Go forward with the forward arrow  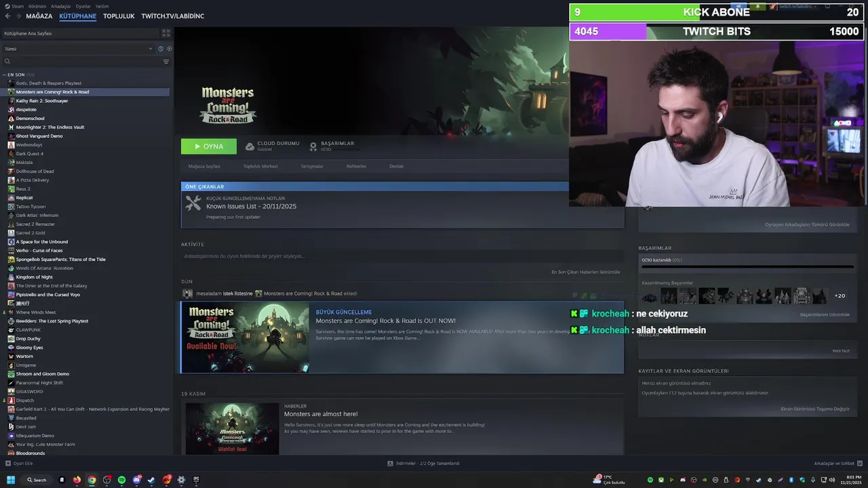[x=18, y=16]
